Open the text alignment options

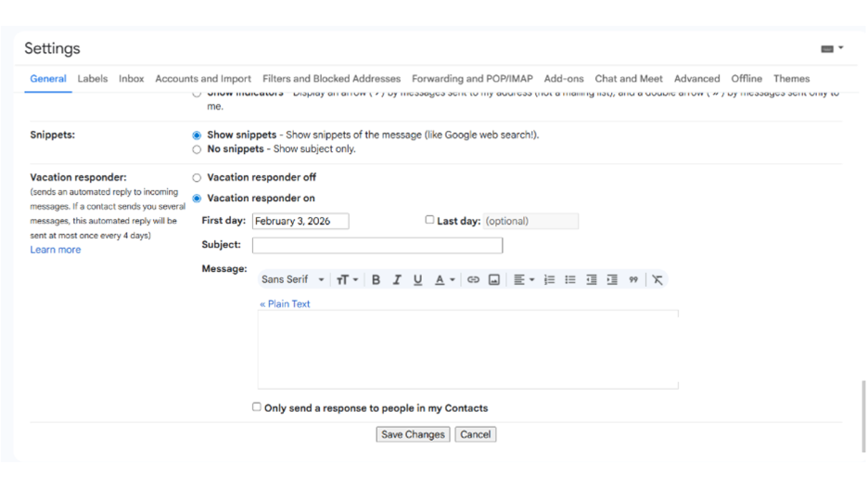tap(524, 280)
